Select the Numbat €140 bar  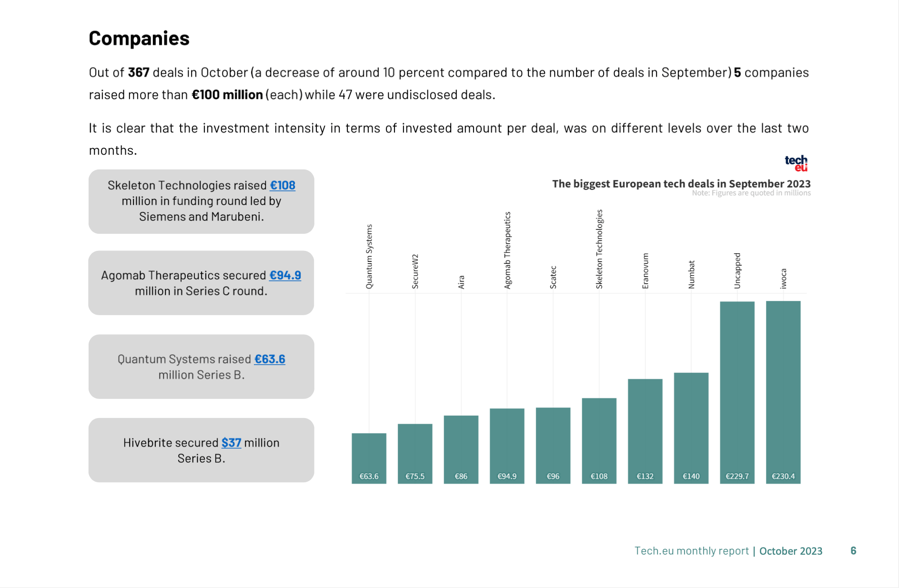click(x=691, y=428)
